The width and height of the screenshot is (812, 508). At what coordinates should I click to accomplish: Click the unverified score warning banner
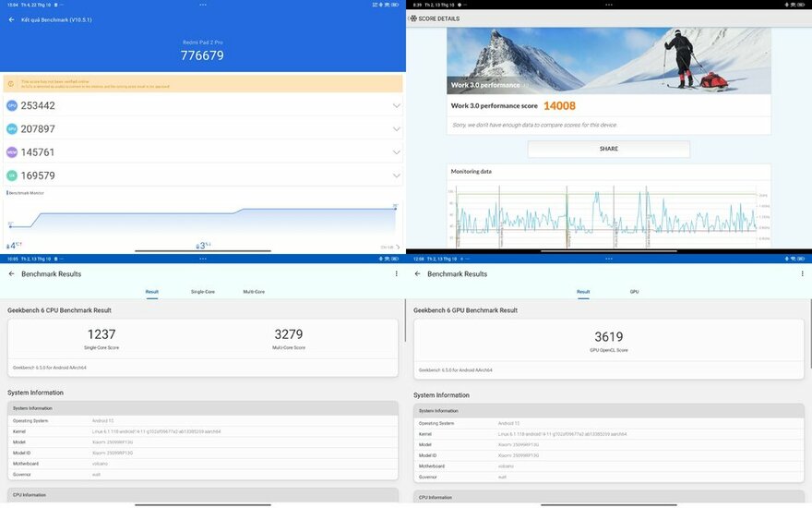(203, 84)
